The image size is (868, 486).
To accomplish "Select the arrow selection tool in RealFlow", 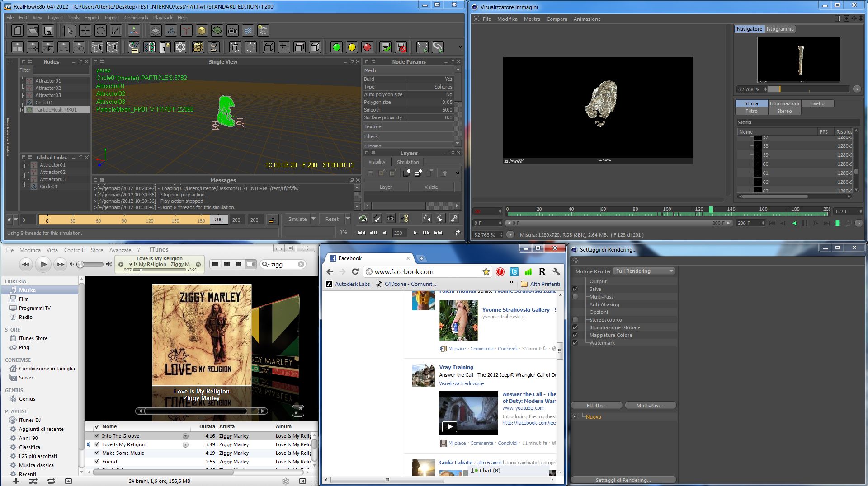I will coord(70,31).
